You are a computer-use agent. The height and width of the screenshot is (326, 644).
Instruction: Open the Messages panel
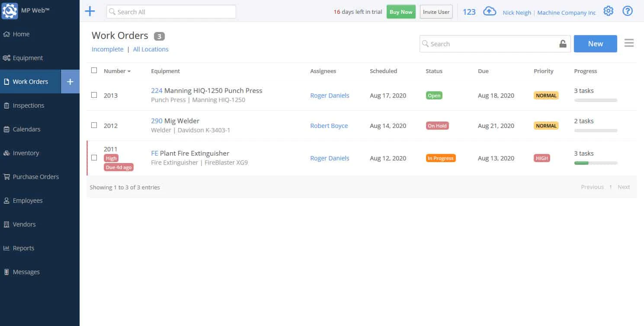coord(26,272)
